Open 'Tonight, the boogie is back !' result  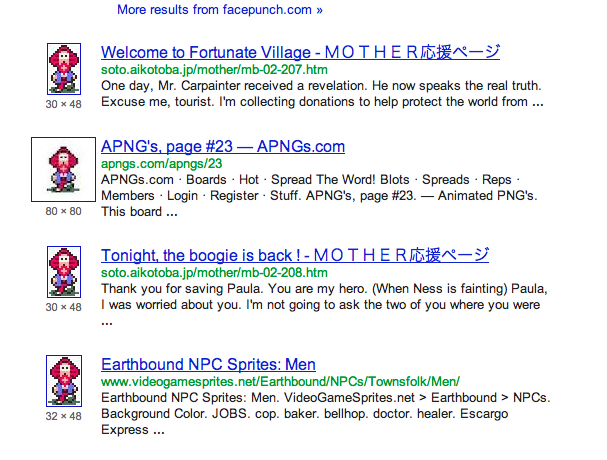pyautogui.click(x=295, y=254)
